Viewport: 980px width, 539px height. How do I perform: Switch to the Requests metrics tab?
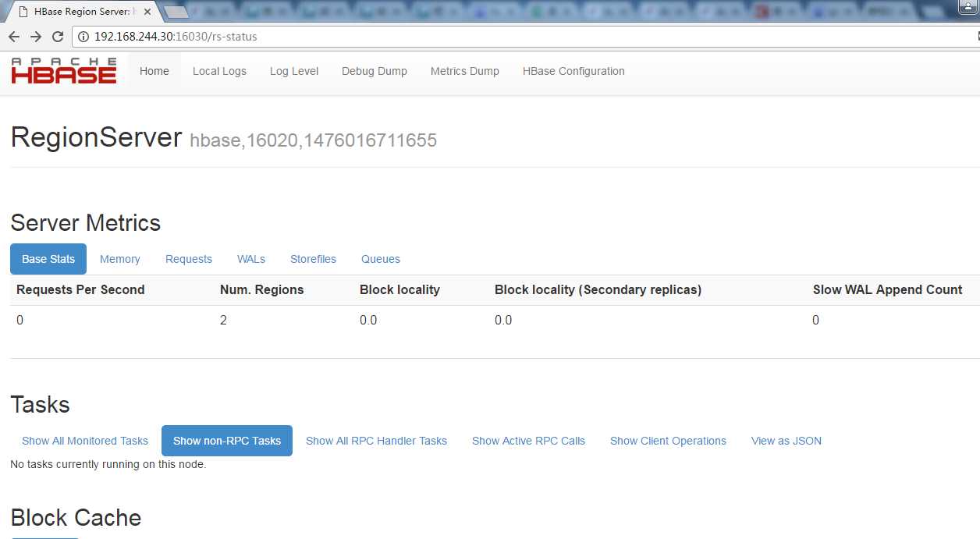coord(189,259)
